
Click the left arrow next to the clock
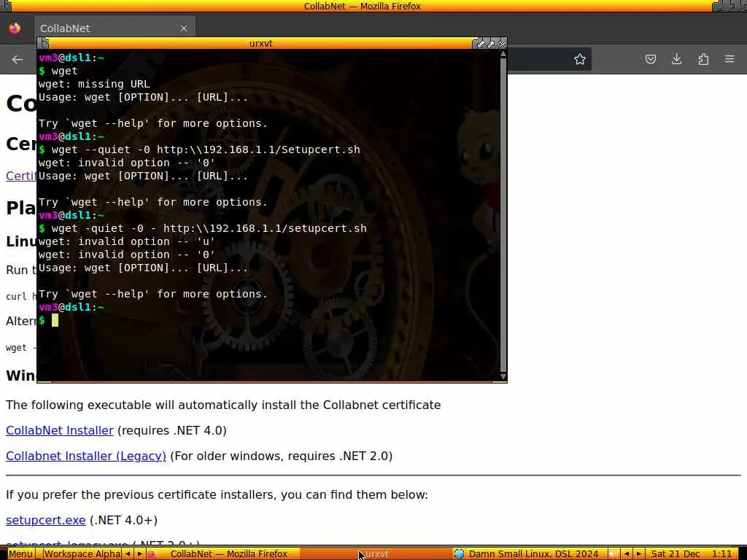point(627,554)
